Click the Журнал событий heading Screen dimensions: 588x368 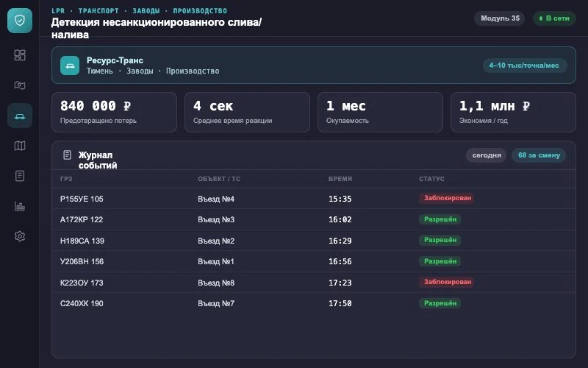click(x=98, y=160)
